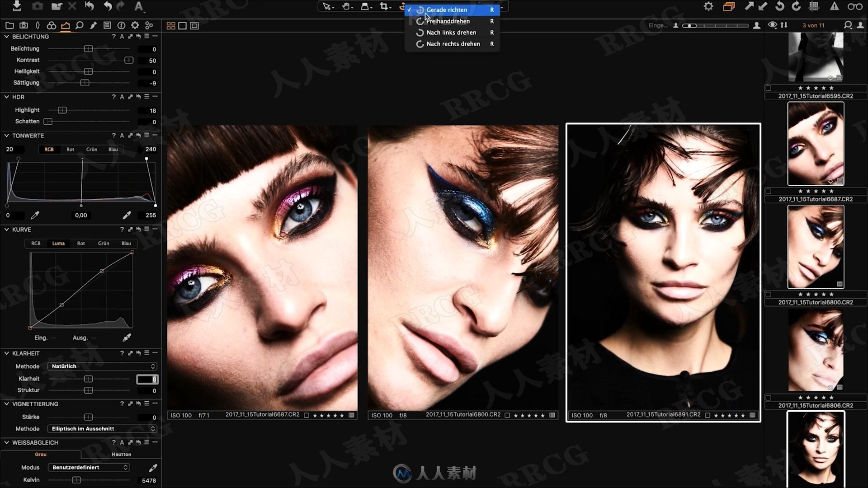Collapse the TONWERTE panel section
The image size is (868, 488).
7,135
